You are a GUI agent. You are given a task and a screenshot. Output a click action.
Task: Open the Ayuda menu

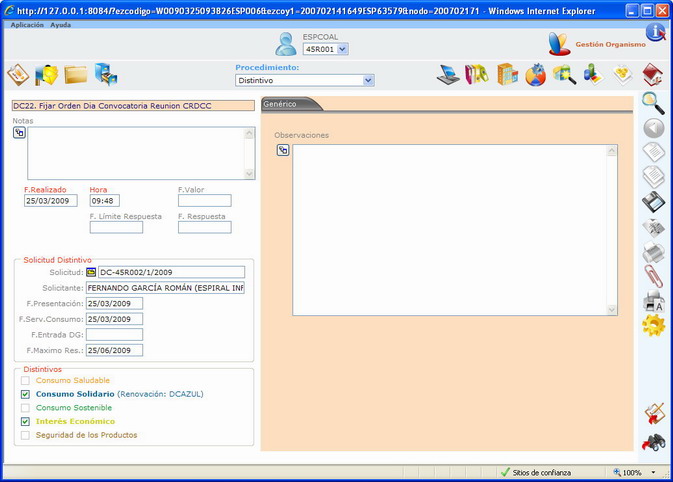pyautogui.click(x=61, y=25)
